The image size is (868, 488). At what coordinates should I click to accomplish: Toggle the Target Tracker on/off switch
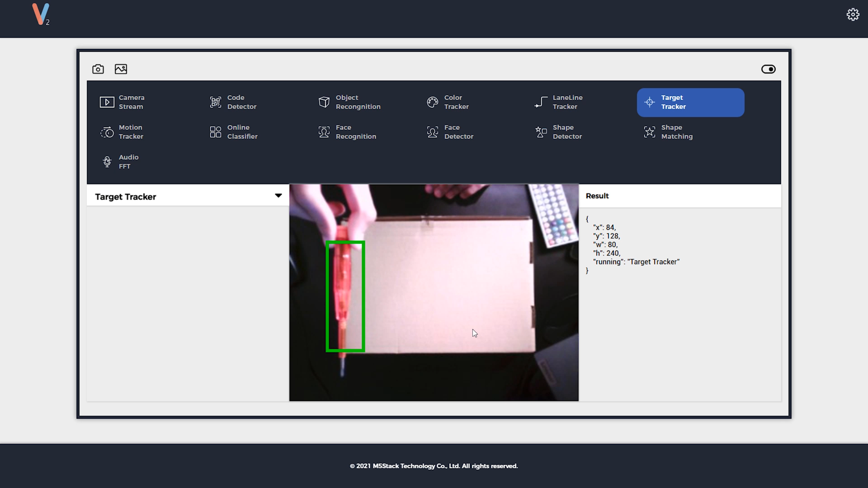tap(769, 69)
